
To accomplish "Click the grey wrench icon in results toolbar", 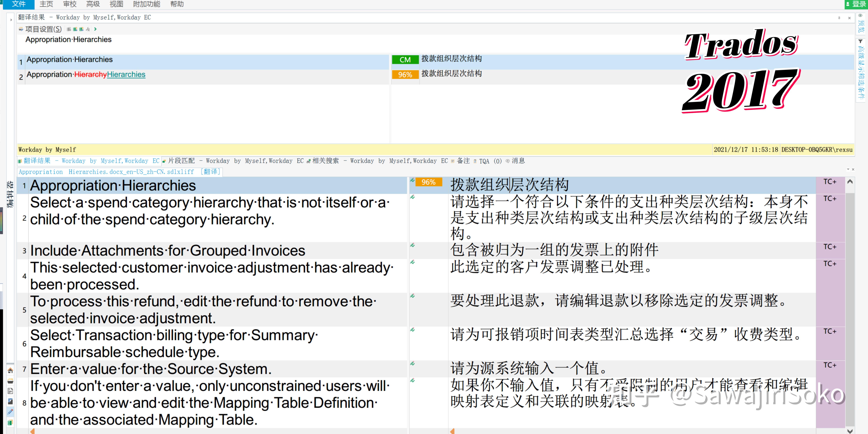I will click(88, 29).
